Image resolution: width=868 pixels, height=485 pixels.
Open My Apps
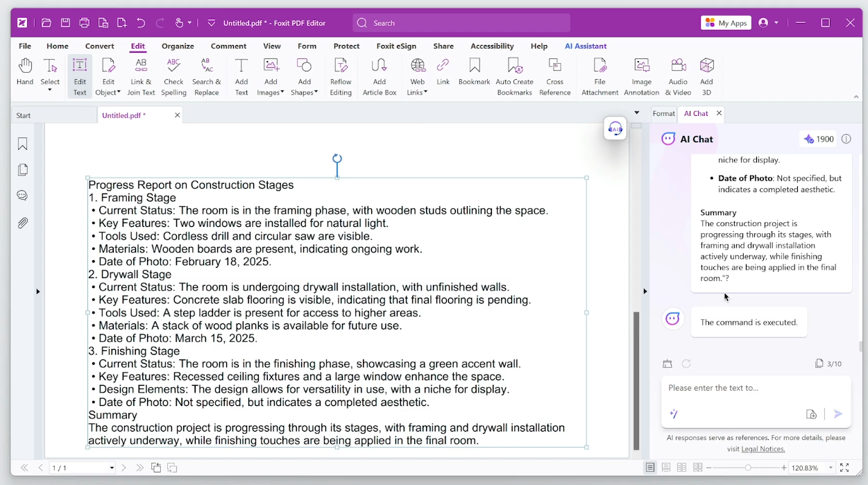click(x=726, y=23)
